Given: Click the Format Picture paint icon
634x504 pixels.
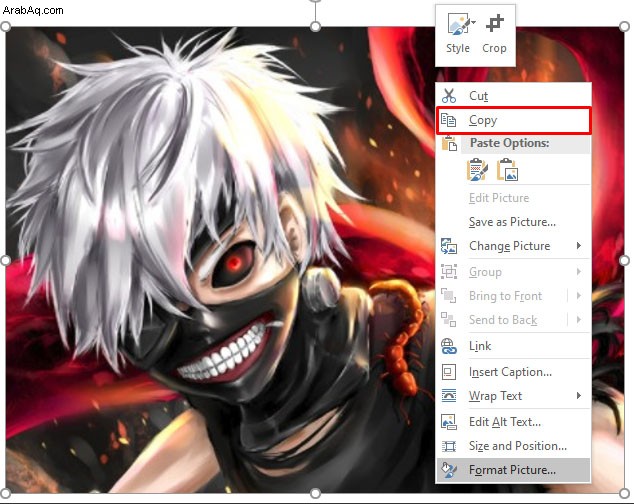Looking at the screenshot, I should click(449, 470).
